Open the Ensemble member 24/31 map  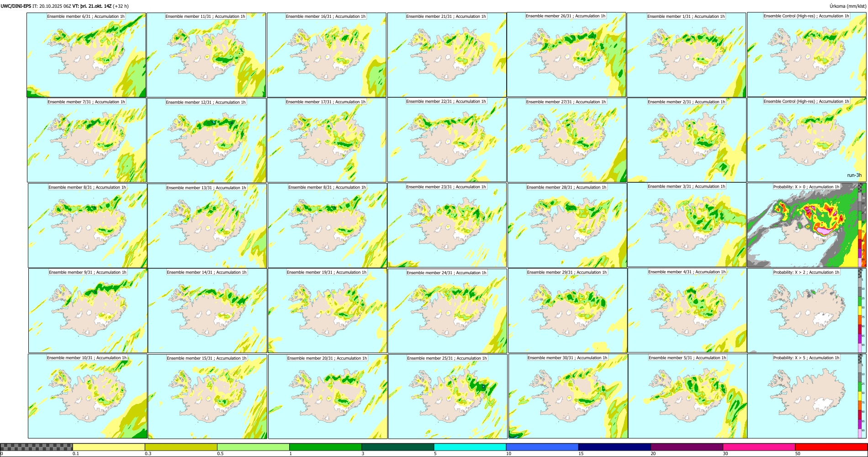(x=447, y=311)
